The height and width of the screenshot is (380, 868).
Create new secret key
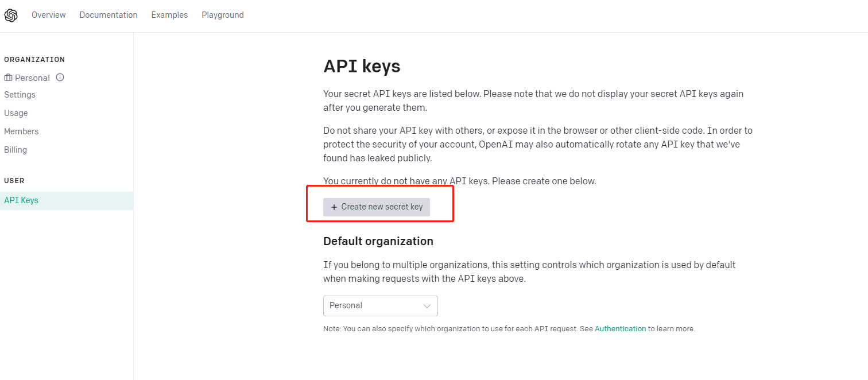pos(377,207)
